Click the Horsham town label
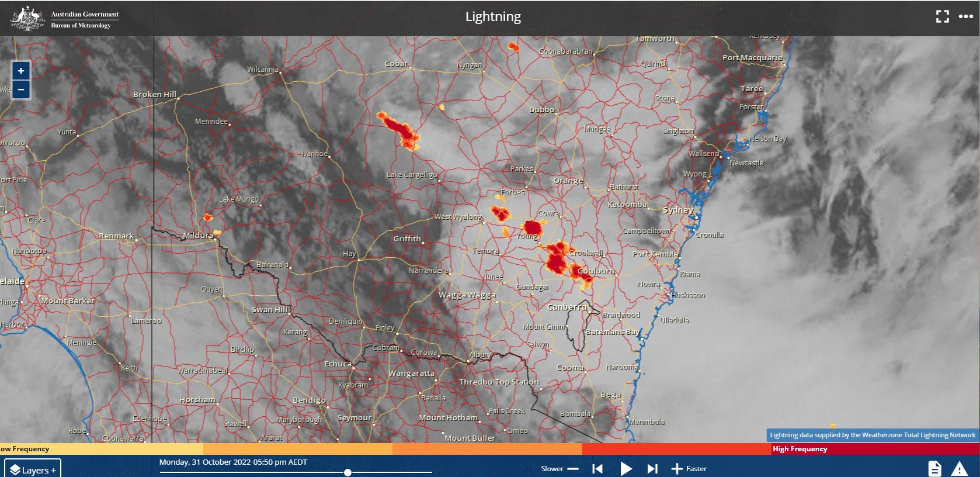This screenshot has width=980, height=477. coord(197,400)
